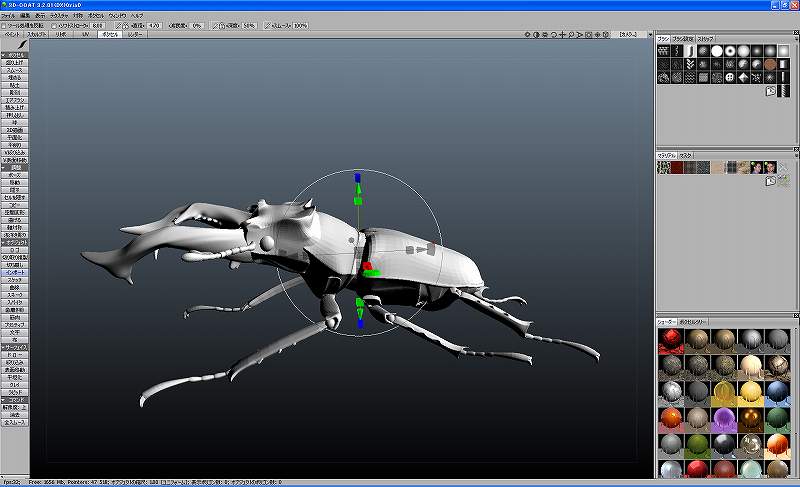This screenshot has width=800, height=487.
Task: Click the circular rotate arrow viewport icon
Action: click(554, 35)
